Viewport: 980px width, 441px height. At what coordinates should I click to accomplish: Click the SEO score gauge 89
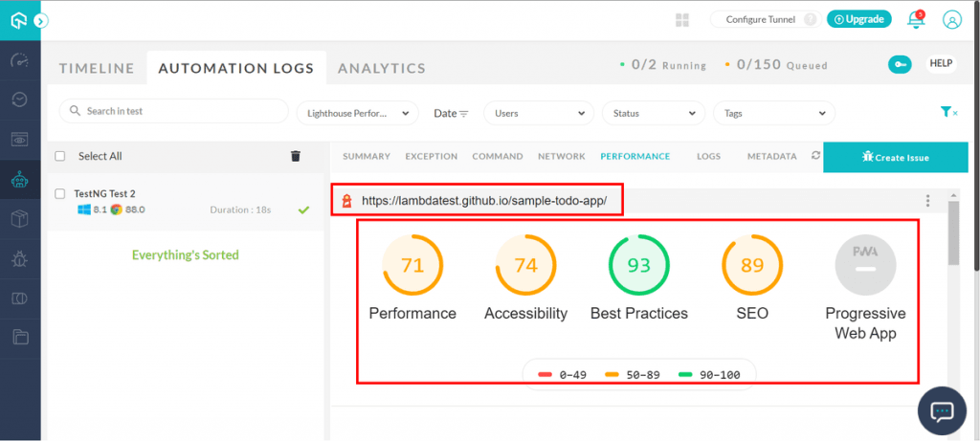[752, 266]
